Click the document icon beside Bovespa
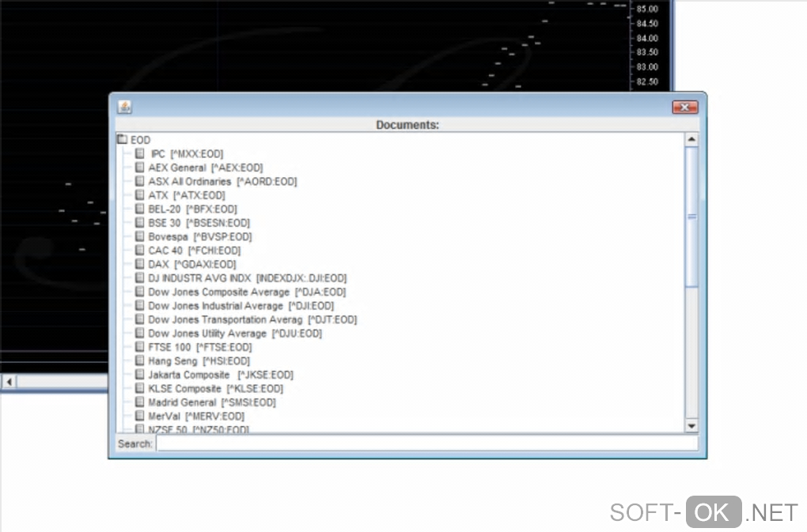This screenshot has height=532, width=807. (x=139, y=236)
